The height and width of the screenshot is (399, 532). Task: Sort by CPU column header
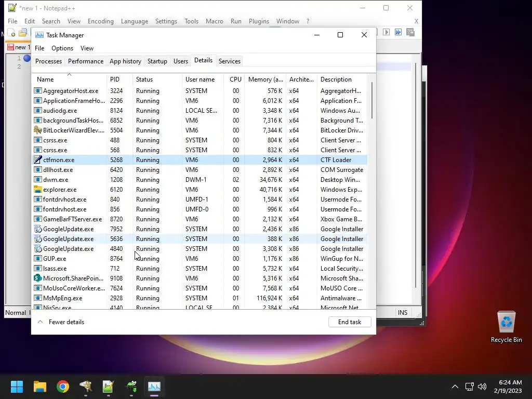[235, 79]
